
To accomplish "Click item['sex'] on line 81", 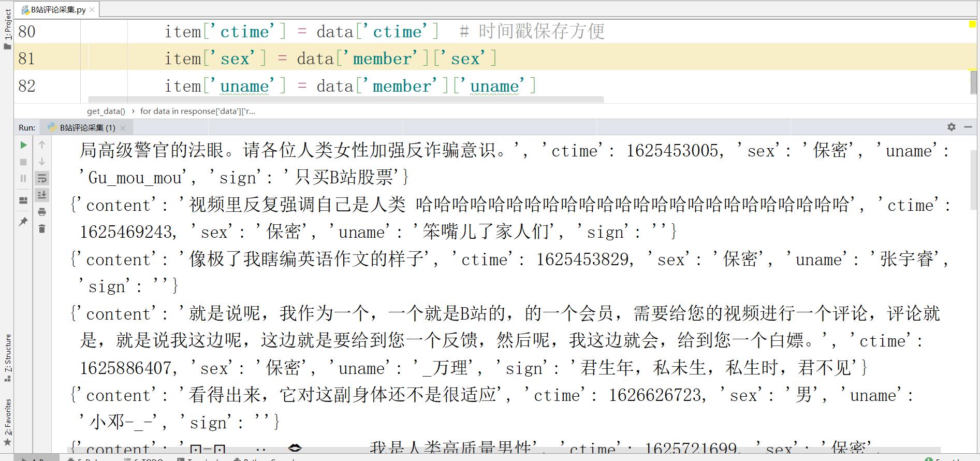I will (x=215, y=59).
